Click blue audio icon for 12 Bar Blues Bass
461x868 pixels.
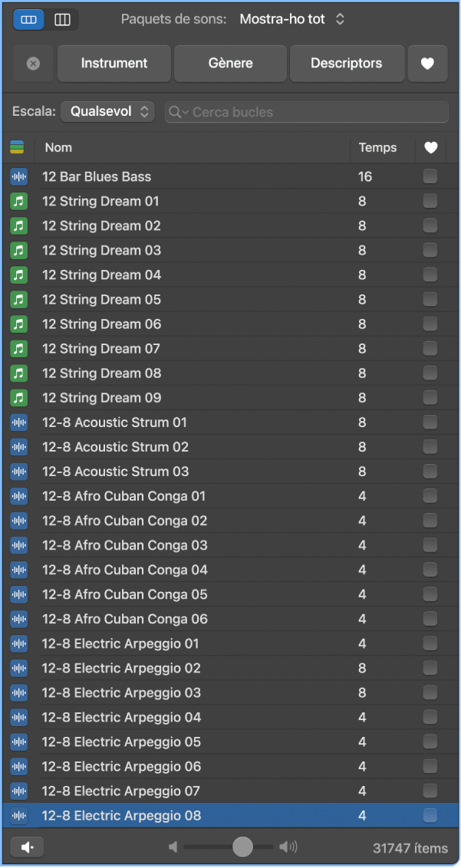click(x=19, y=177)
